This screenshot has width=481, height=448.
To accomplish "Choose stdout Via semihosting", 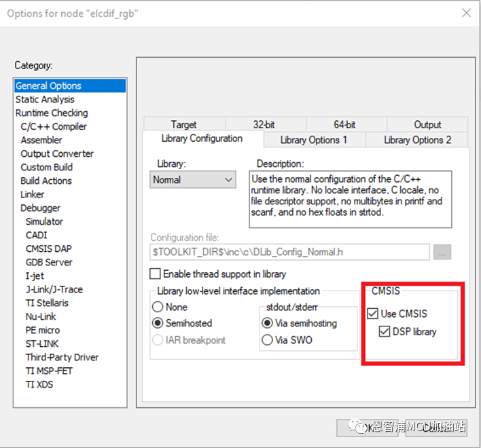I will coord(267,323).
